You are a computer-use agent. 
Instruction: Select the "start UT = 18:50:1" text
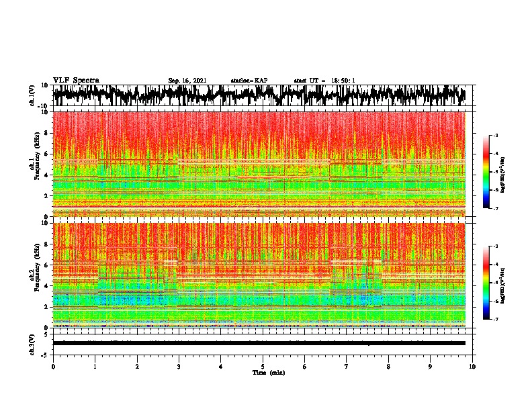pos(324,81)
